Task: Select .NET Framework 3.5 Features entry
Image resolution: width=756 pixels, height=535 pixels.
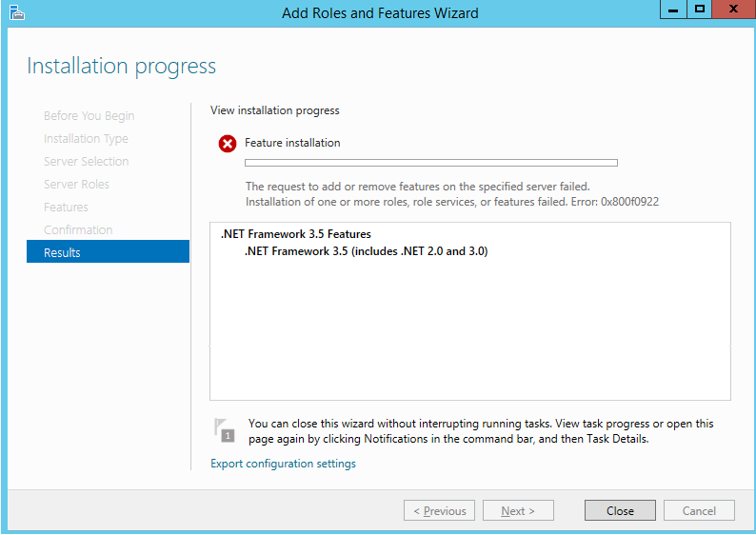Action: coord(295,234)
